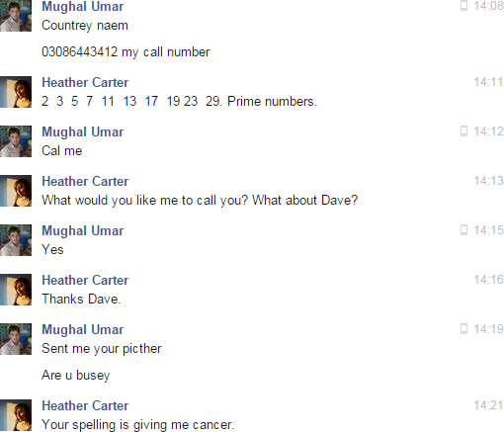Viewport: 504px width, 432px height.
Task: Click the 14:16 timestamp
Action: pyautogui.click(x=488, y=280)
